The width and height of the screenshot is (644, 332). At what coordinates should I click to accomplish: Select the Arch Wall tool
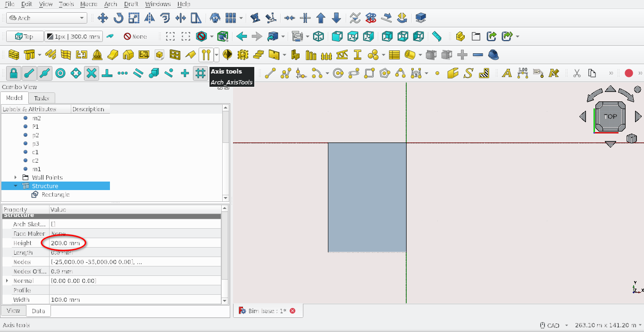[x=15, y=54]
